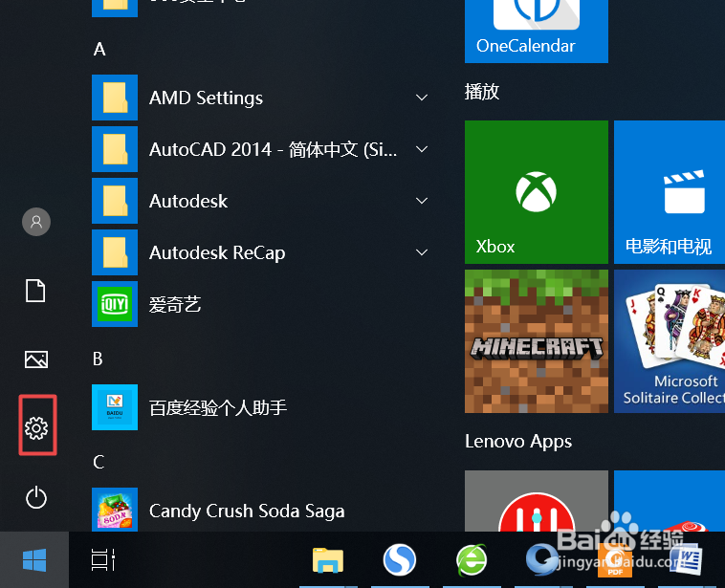Image resolution: width=725 pixels, height=588 pixels.
Task: Click the Baidu assistant app icon
Action: (115, 407)
